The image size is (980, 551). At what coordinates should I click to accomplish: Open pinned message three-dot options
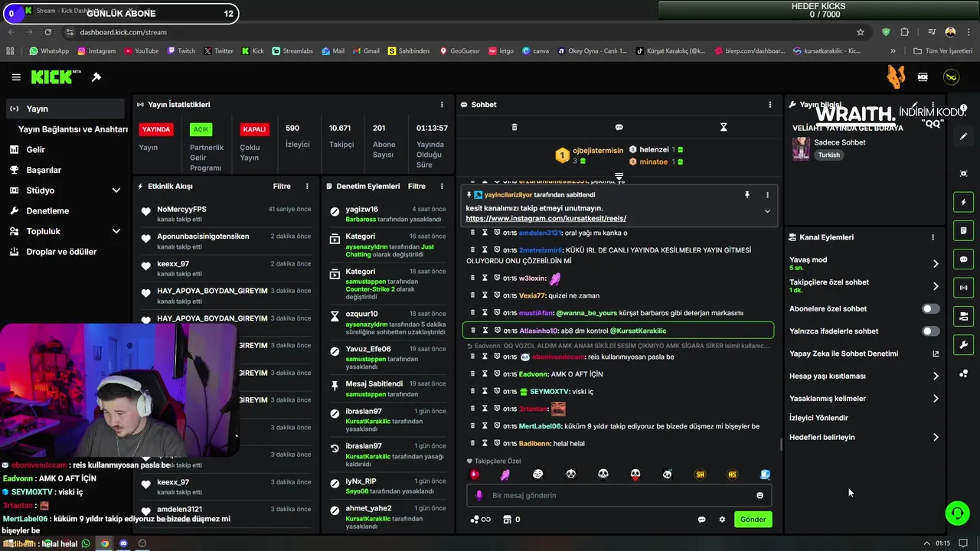(767, 195)
